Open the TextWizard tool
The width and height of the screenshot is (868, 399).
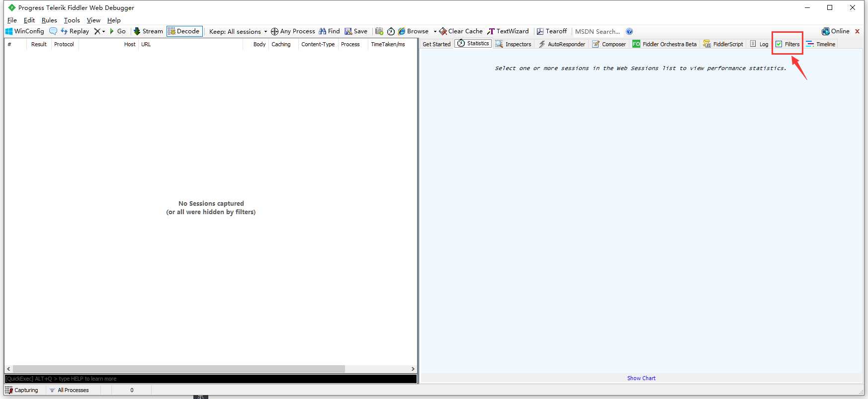coord(508,31)
